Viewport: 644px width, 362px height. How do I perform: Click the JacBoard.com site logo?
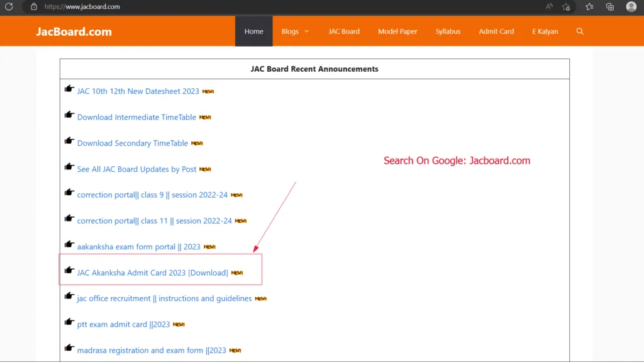pos(74,31)
